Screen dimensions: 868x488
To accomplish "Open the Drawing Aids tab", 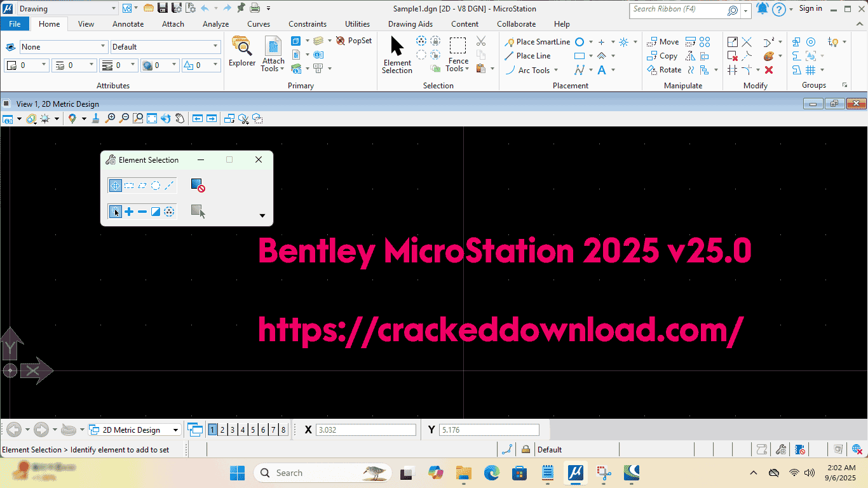I will click(410, 24).
